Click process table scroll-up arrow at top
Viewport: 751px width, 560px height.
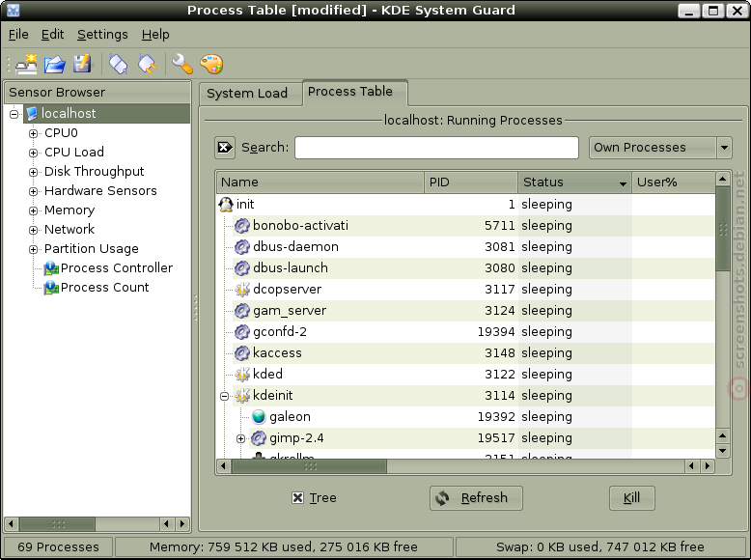pos(723,180)
